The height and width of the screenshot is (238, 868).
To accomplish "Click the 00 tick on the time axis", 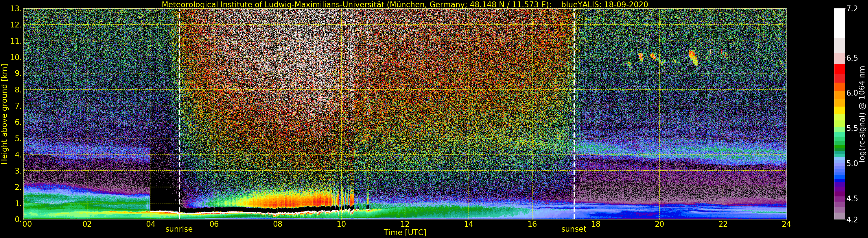I will [27, 224].
